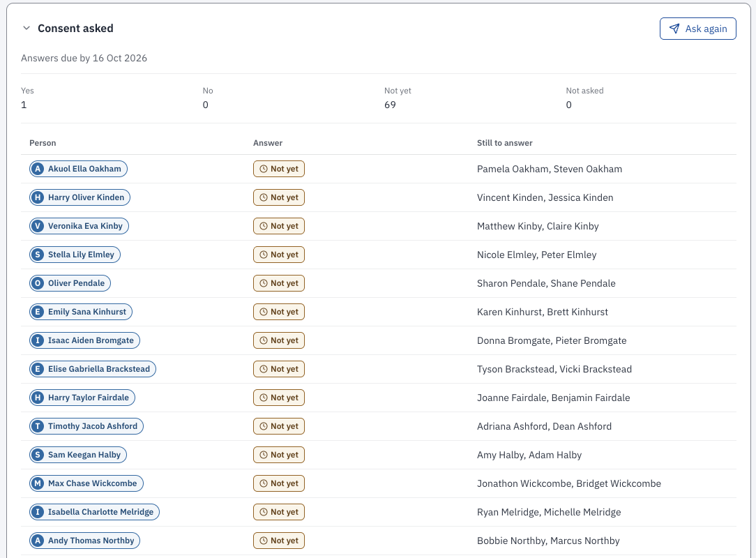This screenshot has height=558, width=756.
Task: Open Isaac Aiden Bromgate's person chip
Action: 85,340
